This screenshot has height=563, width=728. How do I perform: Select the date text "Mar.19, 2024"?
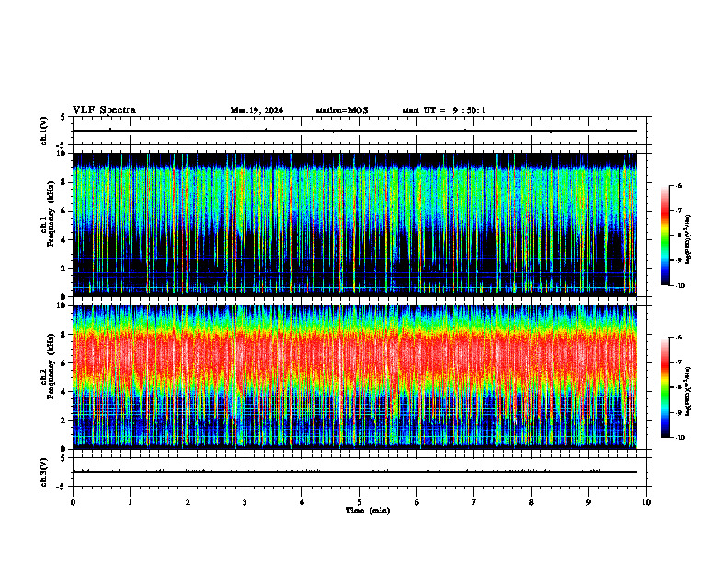[x=256, y=110]
